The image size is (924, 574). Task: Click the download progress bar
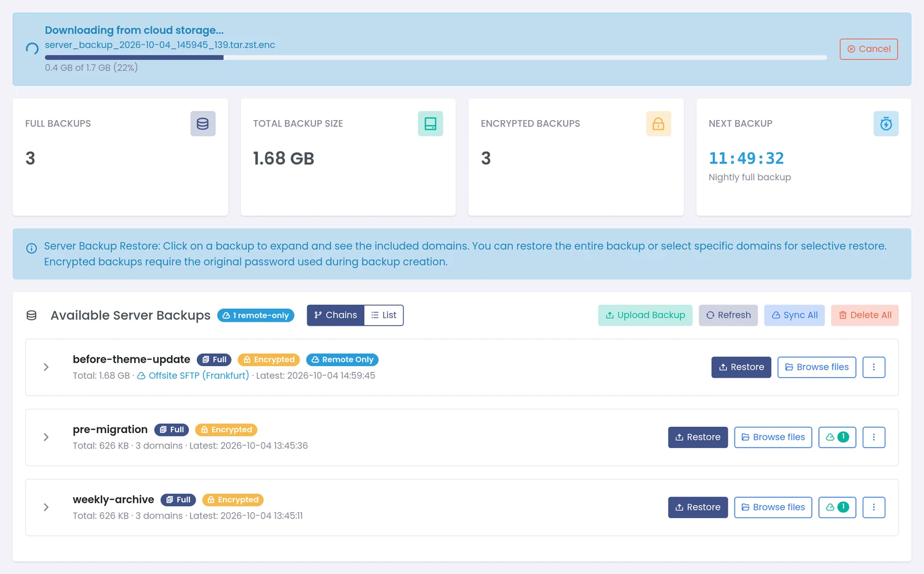click(x=436, y=58)
